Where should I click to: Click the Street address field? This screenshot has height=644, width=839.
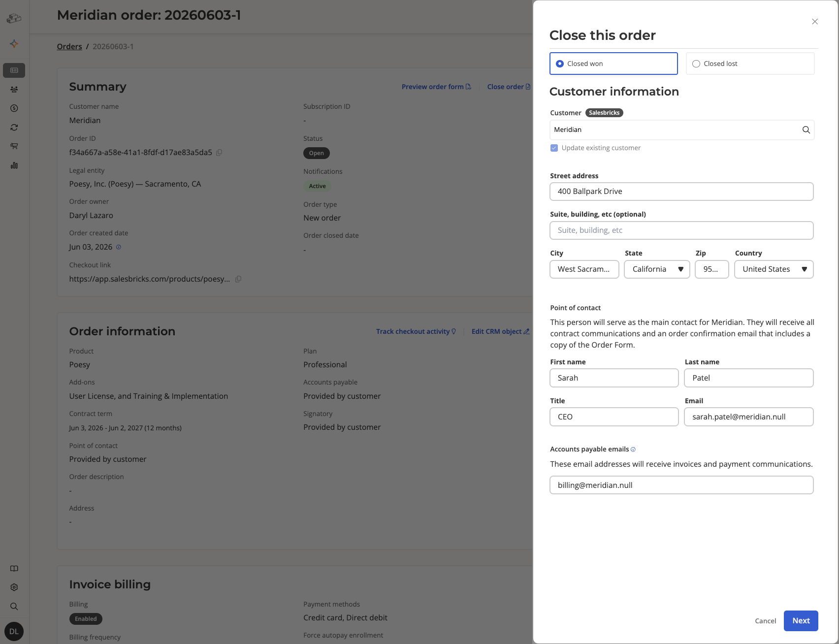681,192
